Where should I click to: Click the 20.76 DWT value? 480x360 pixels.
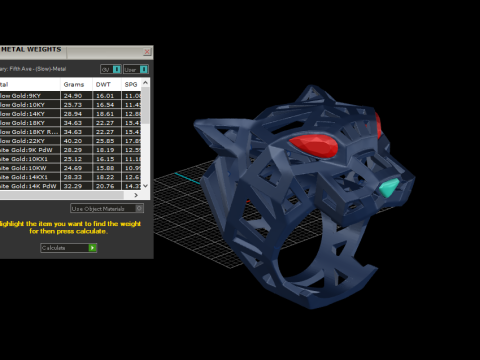pyautogui.click(x=105, y=186)
